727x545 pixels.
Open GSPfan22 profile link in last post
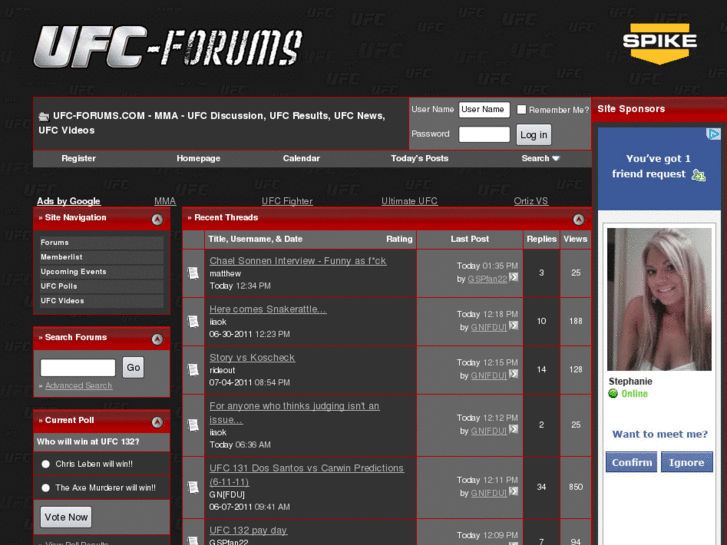point(487,279)
